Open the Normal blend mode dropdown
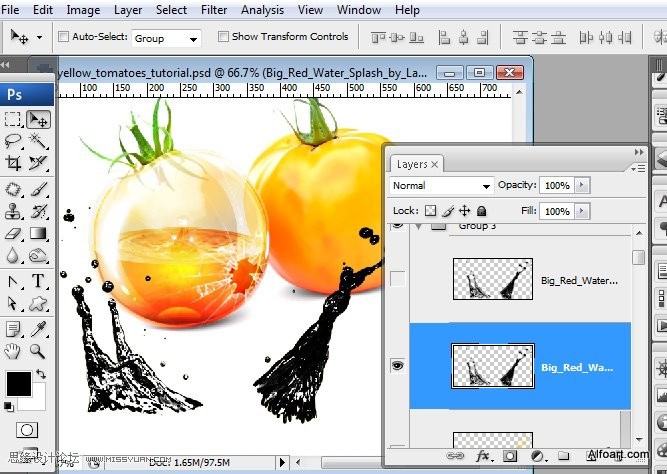Screen dimensions: 667x474 (441, 186)
